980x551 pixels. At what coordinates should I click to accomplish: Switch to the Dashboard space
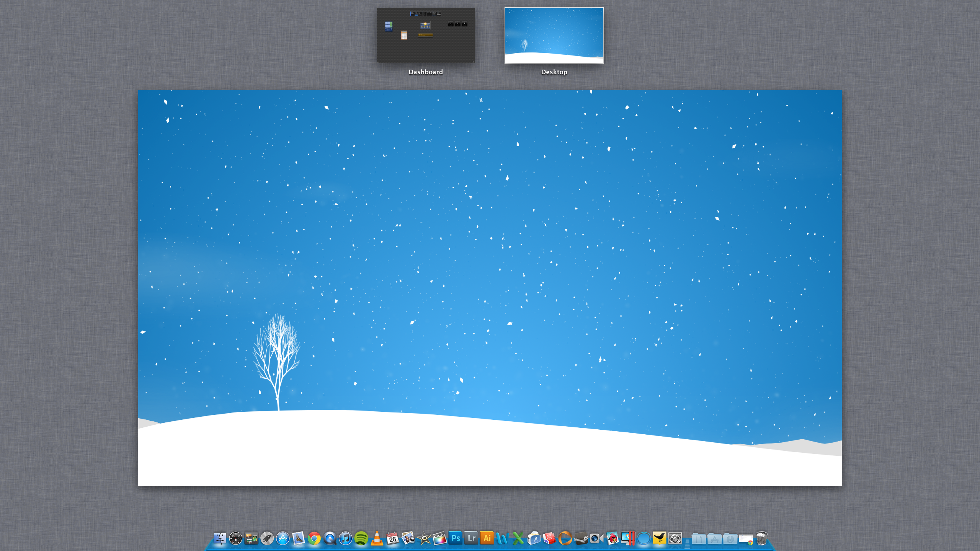[x=425, y=36]
